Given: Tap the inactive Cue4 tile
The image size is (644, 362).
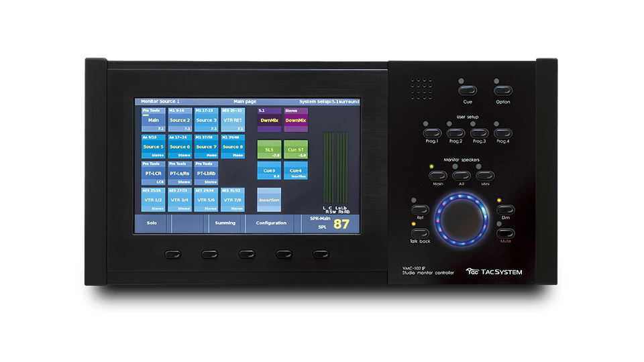Looking at the screenshot, I should (296, 170).
